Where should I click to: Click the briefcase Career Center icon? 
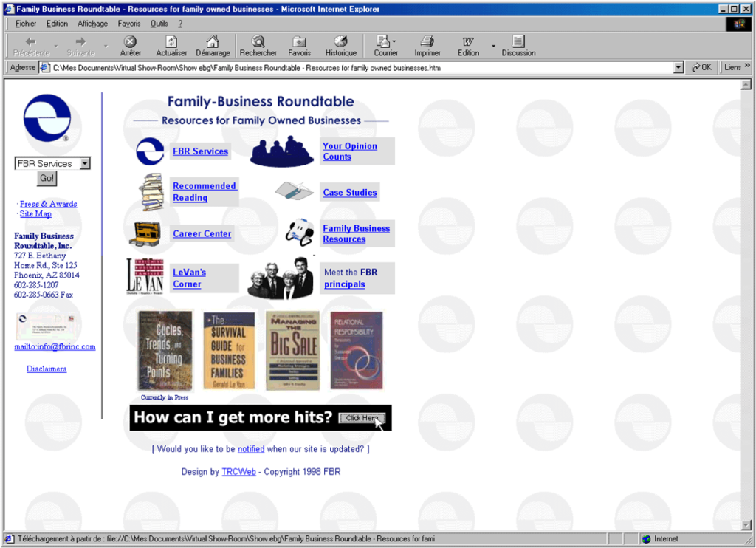145,234
